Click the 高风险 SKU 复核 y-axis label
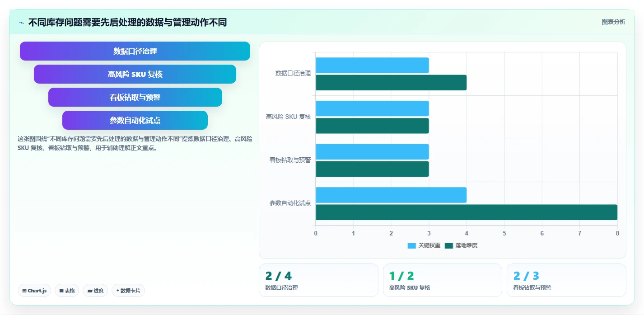The width and height of the screenshot is (644, 315). point(289,117)
